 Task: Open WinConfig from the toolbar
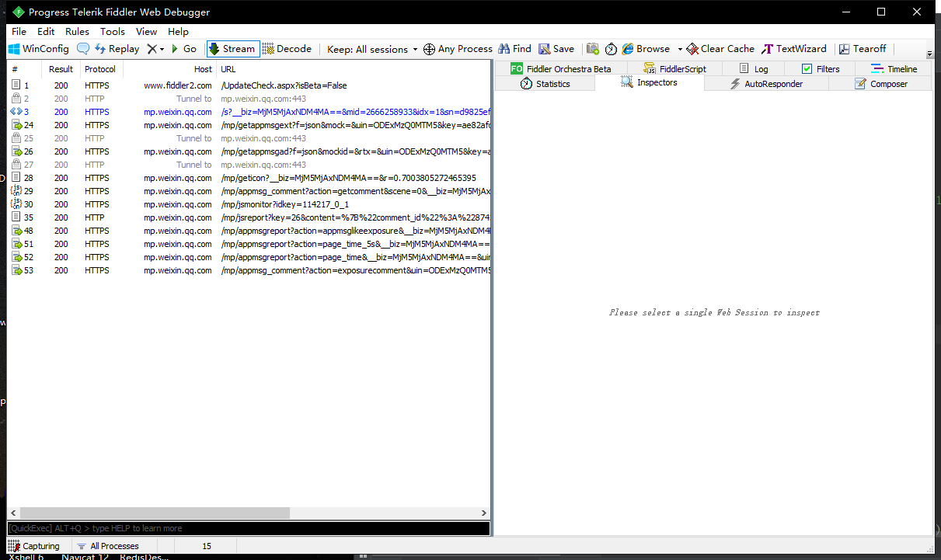coord(39,49)
